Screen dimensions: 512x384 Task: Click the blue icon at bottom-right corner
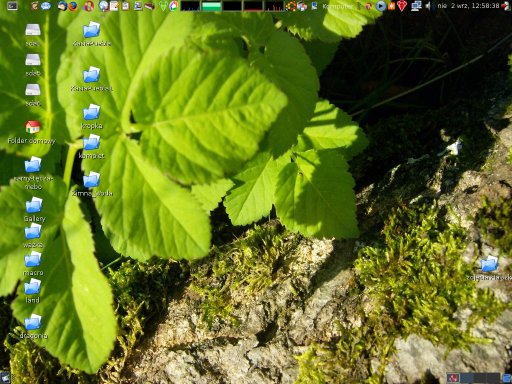coord(507,378)
